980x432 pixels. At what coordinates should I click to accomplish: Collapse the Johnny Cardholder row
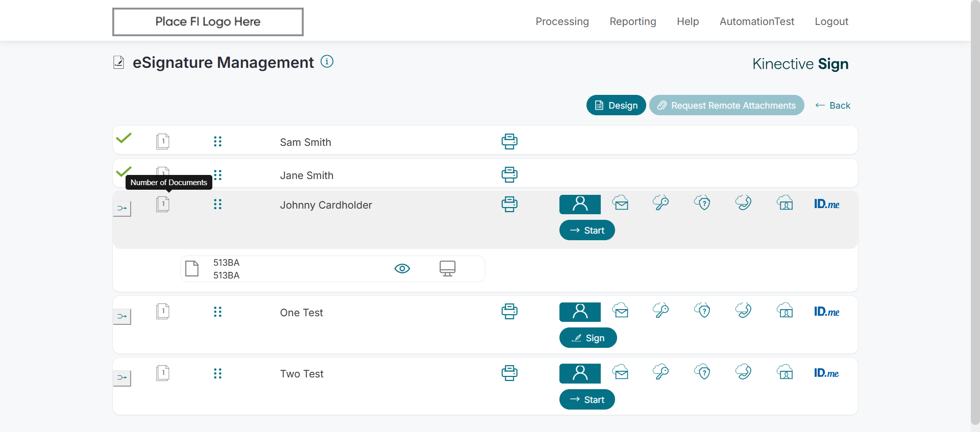point(122,209)
